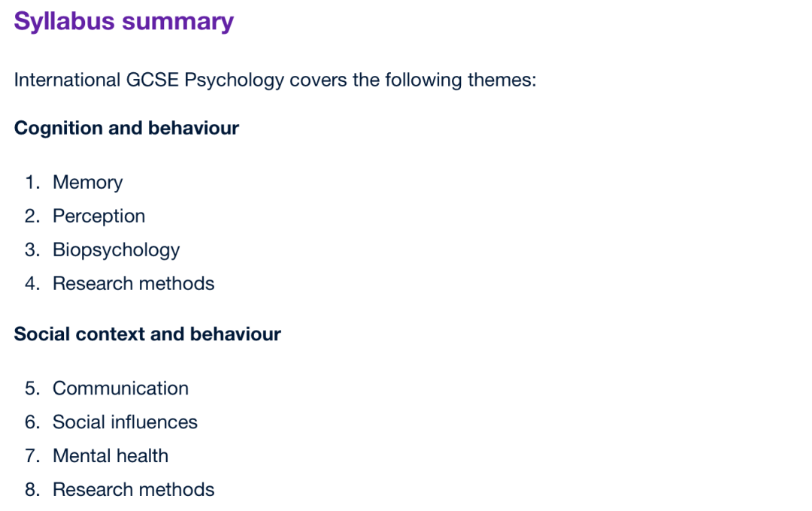Click the number 7 list marker
812x511 pixels.
point(32,455)
